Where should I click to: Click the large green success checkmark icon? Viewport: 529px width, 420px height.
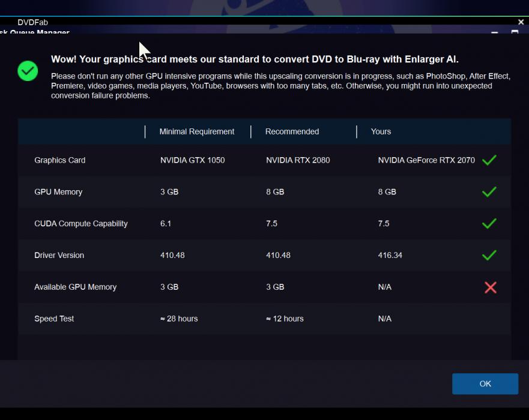[x=28, y=71]
